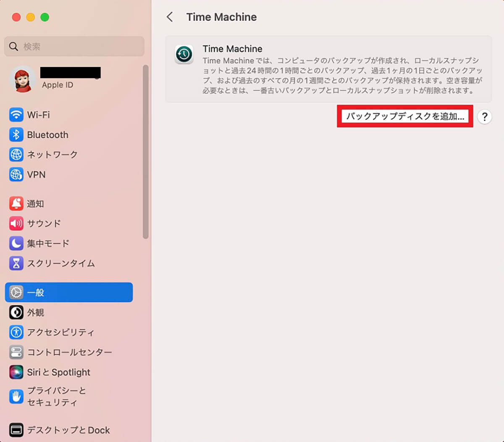
Task: Select デスクトップと Dock label
Action: (68, 430)
